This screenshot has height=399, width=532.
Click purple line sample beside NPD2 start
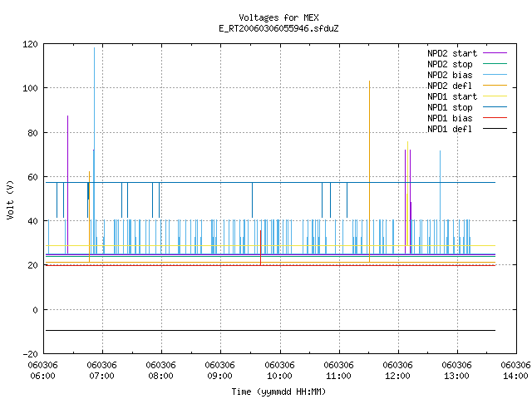[495, 53]
